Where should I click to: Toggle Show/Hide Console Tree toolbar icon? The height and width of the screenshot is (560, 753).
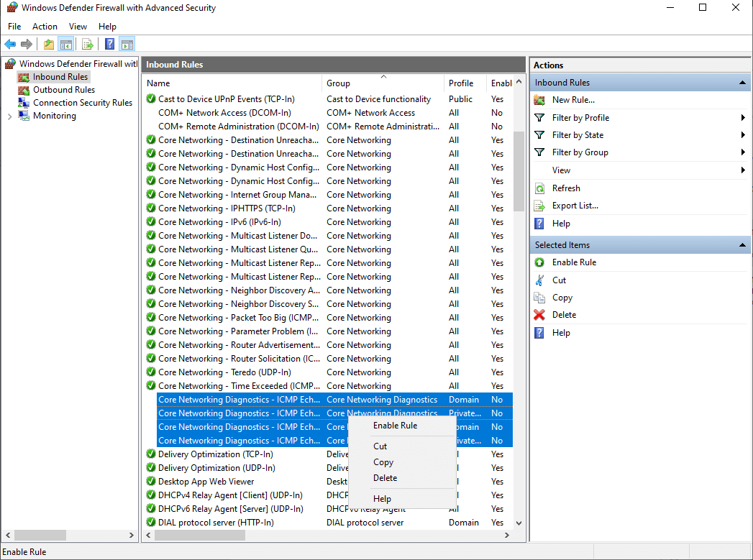tap(65, 45)
